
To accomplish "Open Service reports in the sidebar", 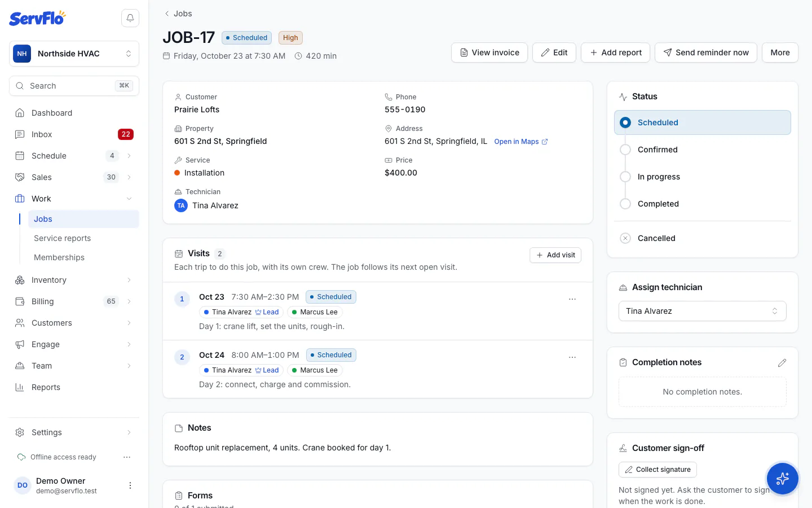I will coord(83,238).
